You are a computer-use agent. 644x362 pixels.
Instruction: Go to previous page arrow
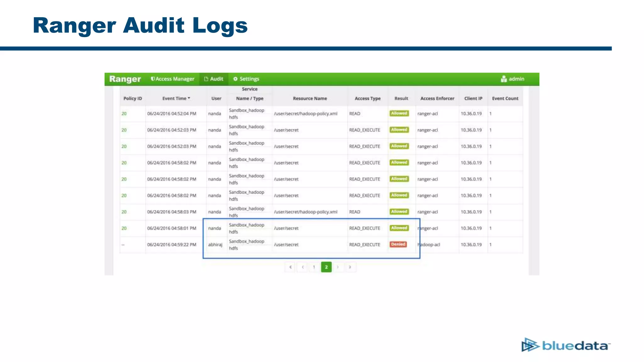[x=303, y=267]
